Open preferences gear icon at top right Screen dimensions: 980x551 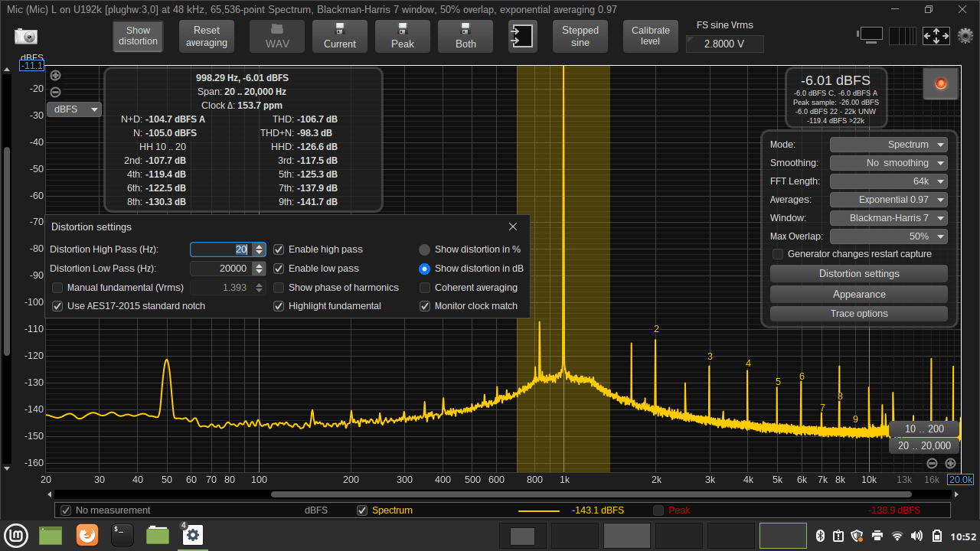[x=965, y=35]
